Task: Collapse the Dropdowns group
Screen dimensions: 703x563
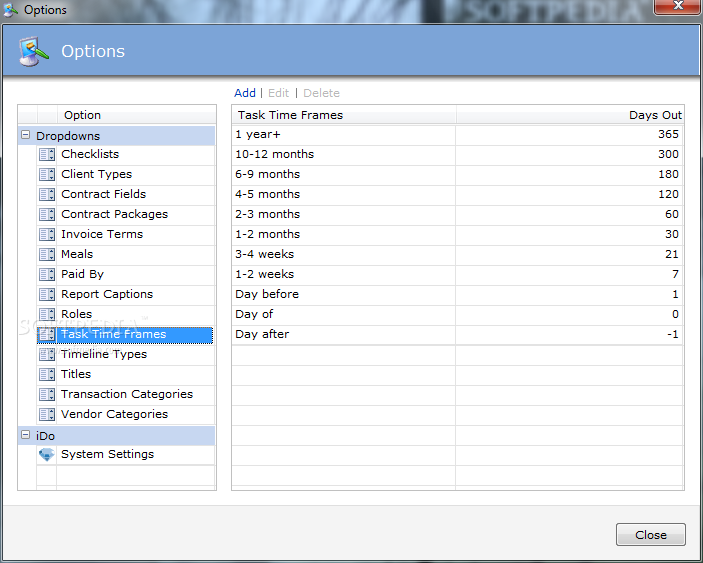Action: [26, 134]
